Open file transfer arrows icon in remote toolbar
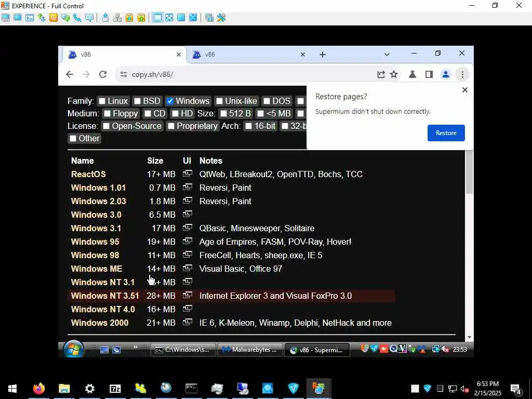Image resolution: width=532 pixels, height=399 pixels. [x=42, y=18]
